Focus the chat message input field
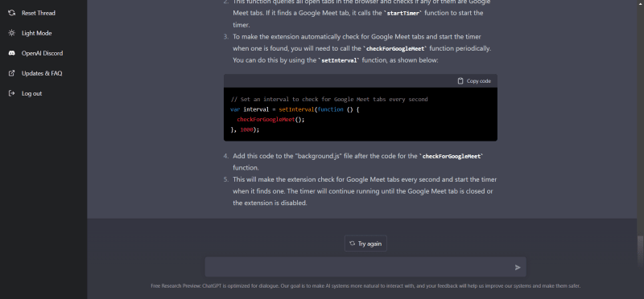This screenshot has width=644, height=299. 365,267
